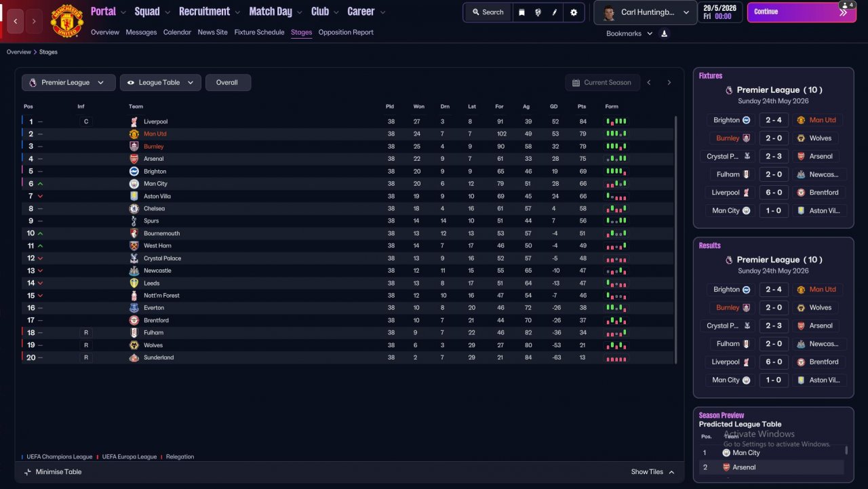Open the Liverpool 6 - 0 Brentford result score
The image size is (868, 489).
click(x=774, y=362)
